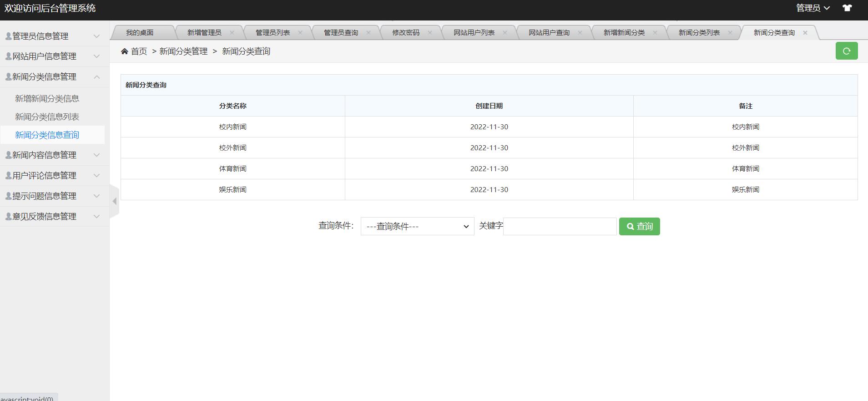Click 娱乐新闻 in 备注 column

coord(746,190)
